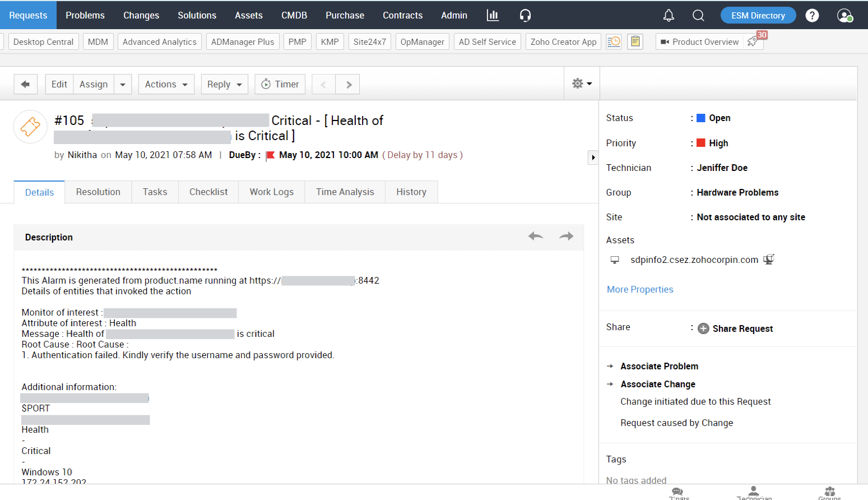Image resolution: width=868 pixels, height=500 pixels.
Task: Open the Reports chart icon
Action: tap(493, 15)
